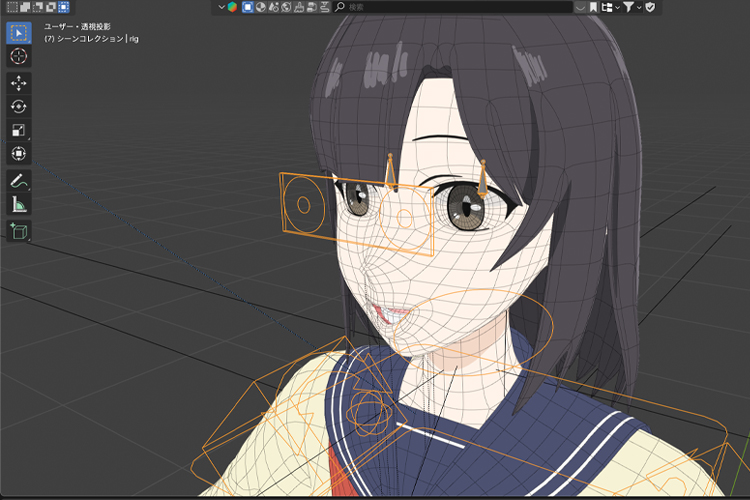This screenshot has width=750, height=500.
Task: Activate the Transform tool
Action: [x=18, y=153]
